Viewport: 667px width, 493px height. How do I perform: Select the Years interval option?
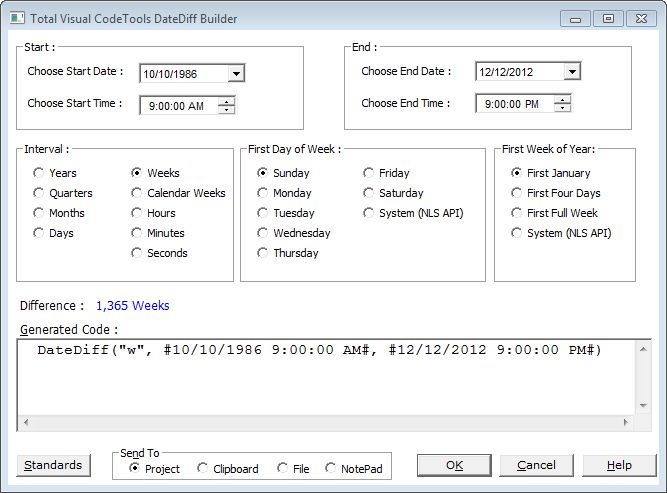coord(55,173)
